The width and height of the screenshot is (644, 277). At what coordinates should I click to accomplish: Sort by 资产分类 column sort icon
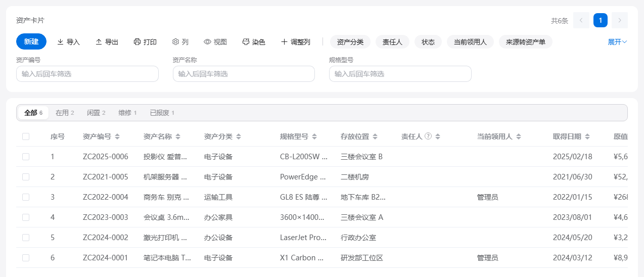pyautogui.click(x=239, y=136)
